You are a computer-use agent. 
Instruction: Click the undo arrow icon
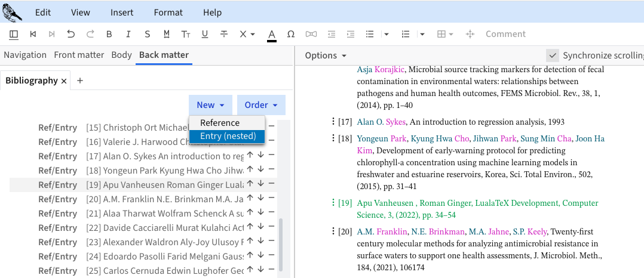pos(71,34)
